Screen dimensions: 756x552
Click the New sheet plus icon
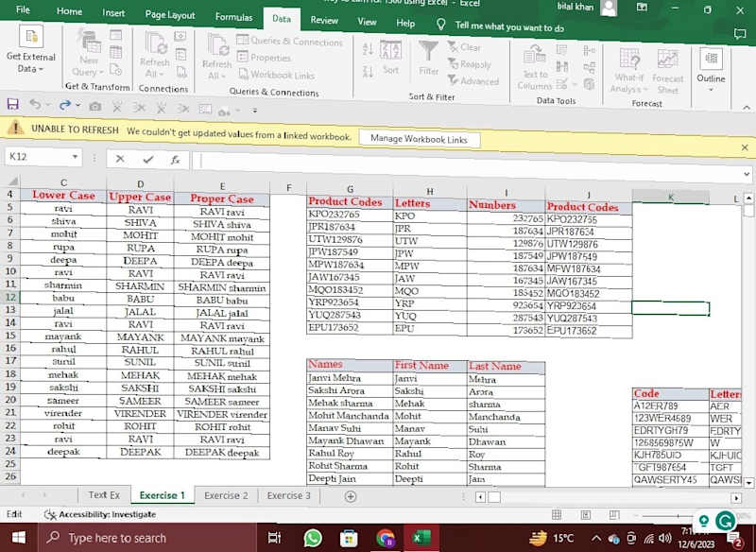pyautogui.click(x=351, y=496)
